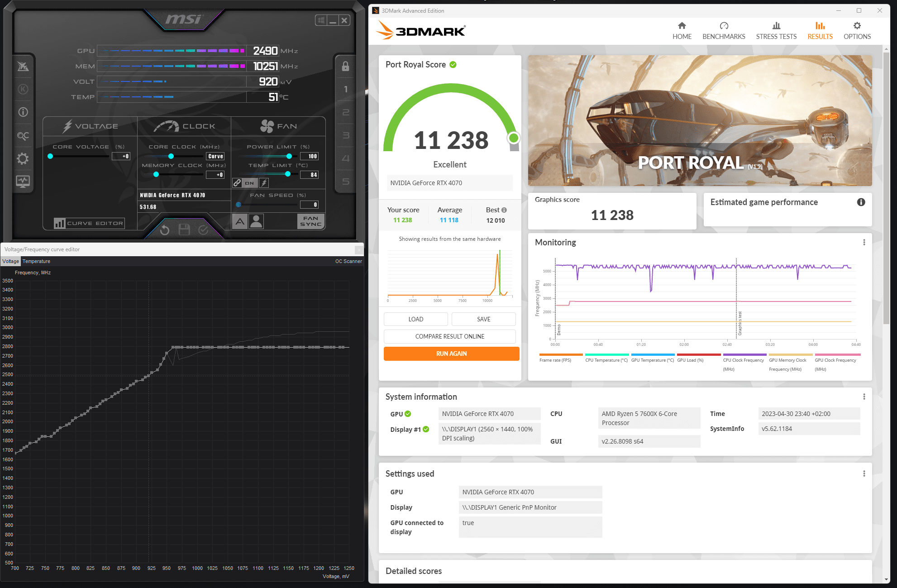The height and width of the screenshot is (588, 897).
Task: Open the Settings used three-dot menu
Action: [x=864, y=473]
